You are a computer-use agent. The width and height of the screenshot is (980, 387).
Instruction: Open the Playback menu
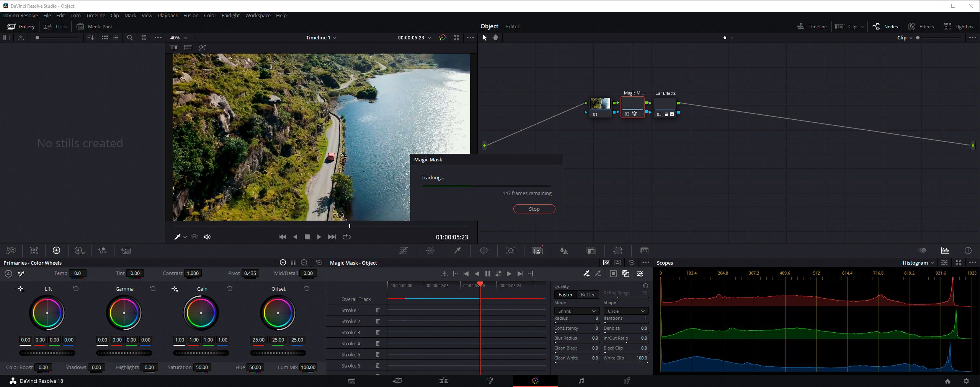[x=168, y=15]
